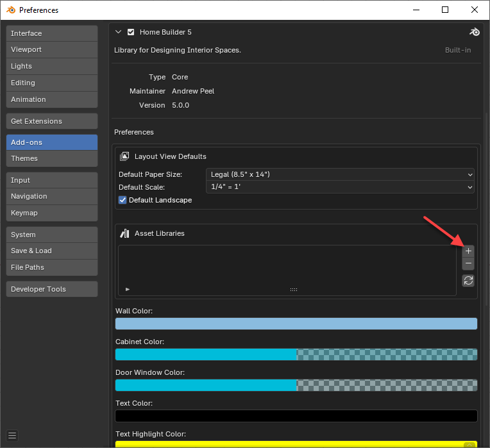Viewport: 490px width, 448px height.
Task: Switch to the Themes preferences tab
Action: tap(52, 158)
